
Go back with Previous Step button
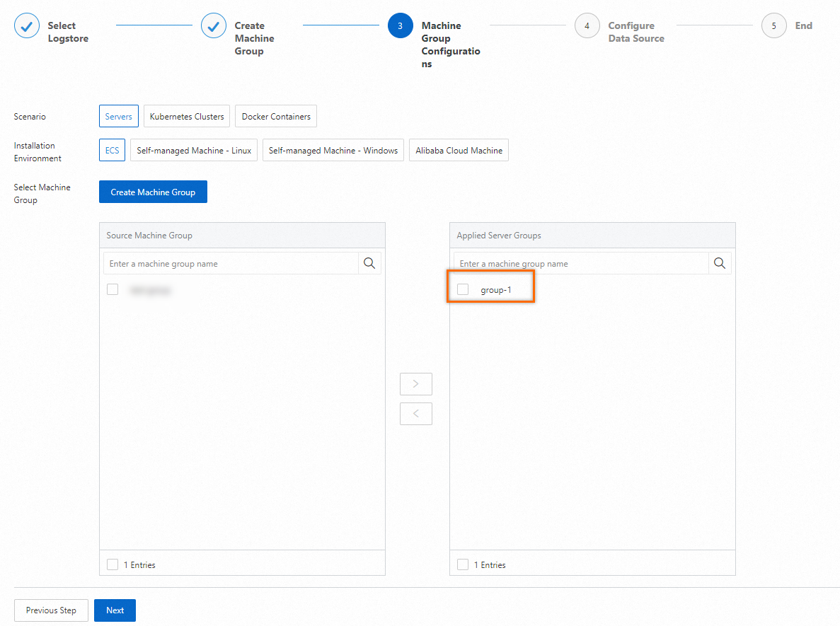pos(51,610)
